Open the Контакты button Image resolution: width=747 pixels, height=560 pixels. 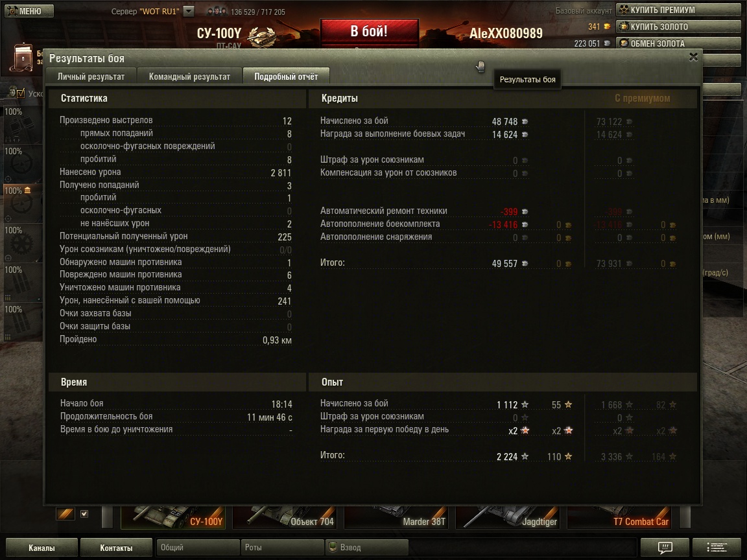coord(116,548)
